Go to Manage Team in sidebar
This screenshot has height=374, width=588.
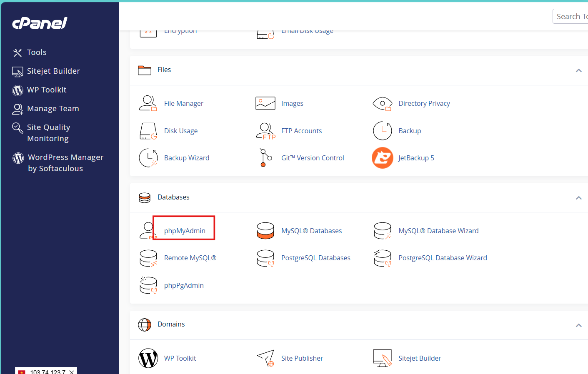[53, 109]
